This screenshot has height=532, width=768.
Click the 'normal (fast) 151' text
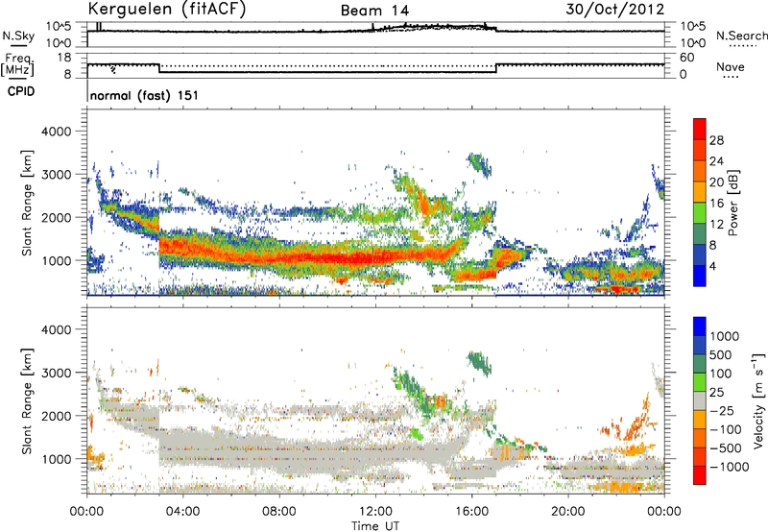(x=145, y=95)
